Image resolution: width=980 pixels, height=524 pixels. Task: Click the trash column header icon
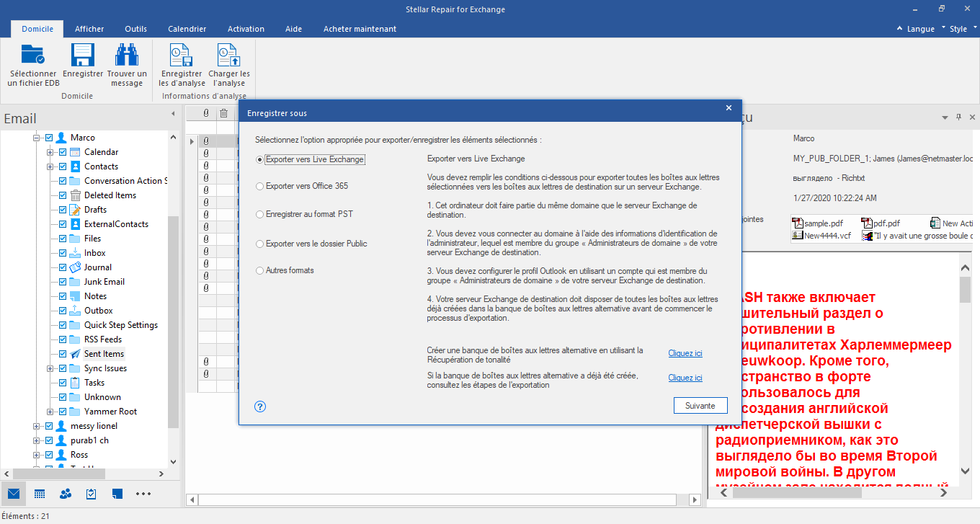click(x=224, y=113)
